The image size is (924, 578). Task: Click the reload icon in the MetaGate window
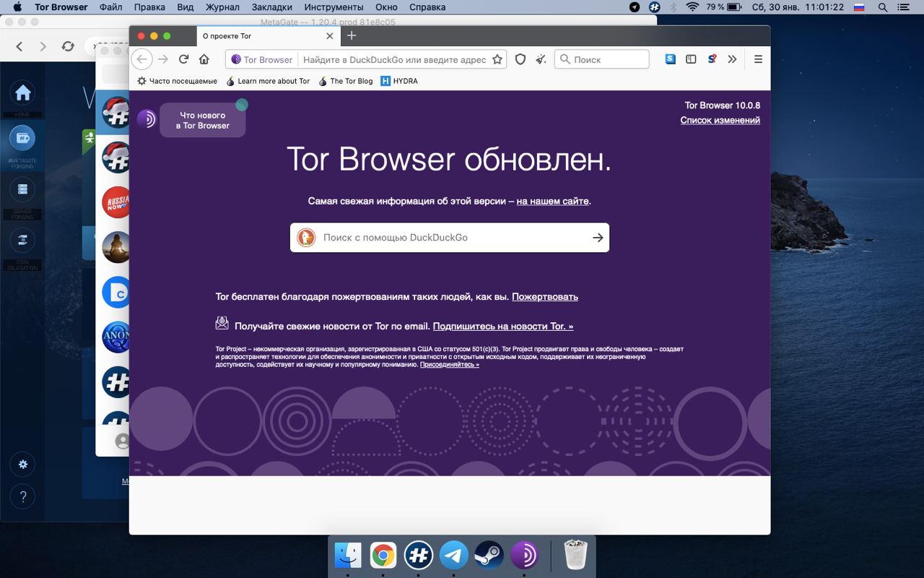pos(68,46)
